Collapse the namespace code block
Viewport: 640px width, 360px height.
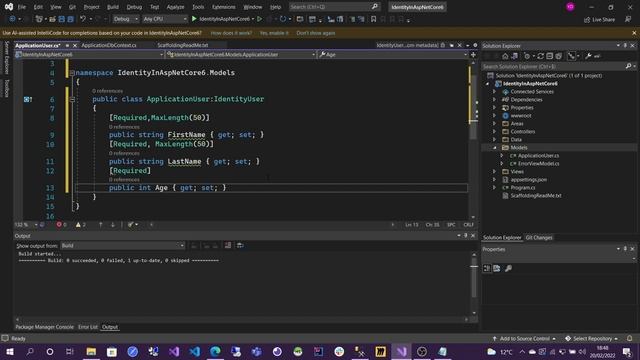pyautogui.click(x=72, y=73)
